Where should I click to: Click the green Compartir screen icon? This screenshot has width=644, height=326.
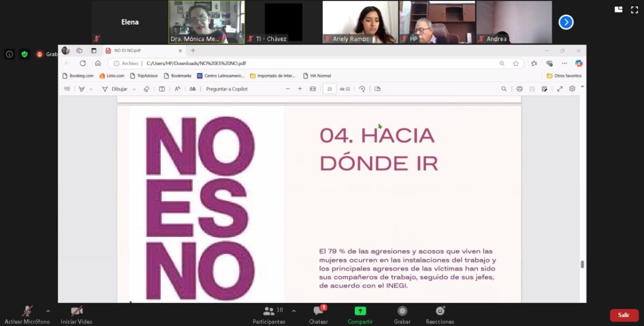click(360, 311)
